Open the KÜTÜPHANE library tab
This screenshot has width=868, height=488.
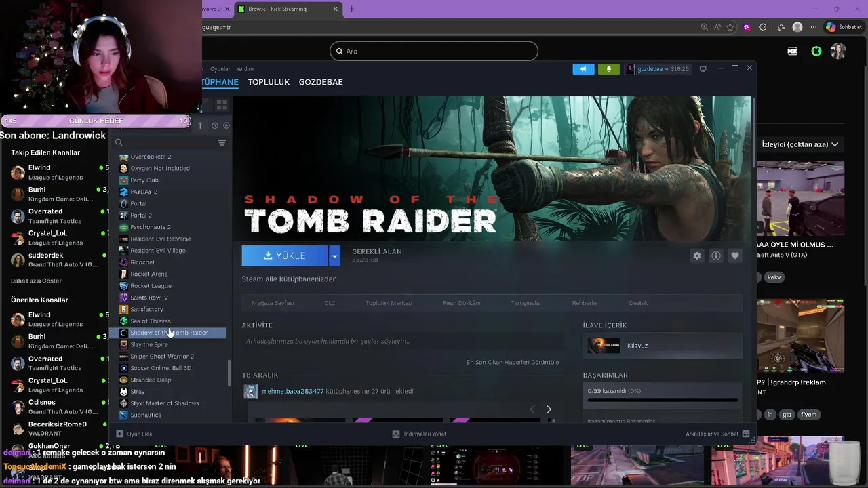coord(220,82)
